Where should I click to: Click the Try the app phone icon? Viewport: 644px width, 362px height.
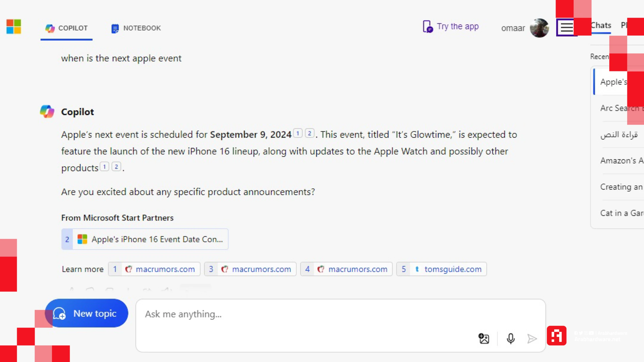(x=428, y=26)
